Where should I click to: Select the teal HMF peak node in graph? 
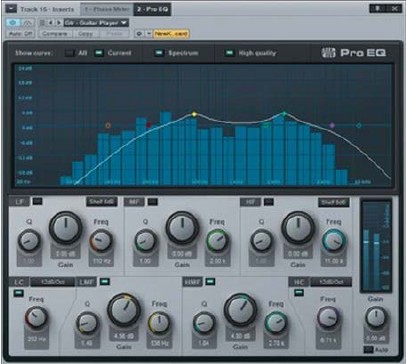pos(284,114)
